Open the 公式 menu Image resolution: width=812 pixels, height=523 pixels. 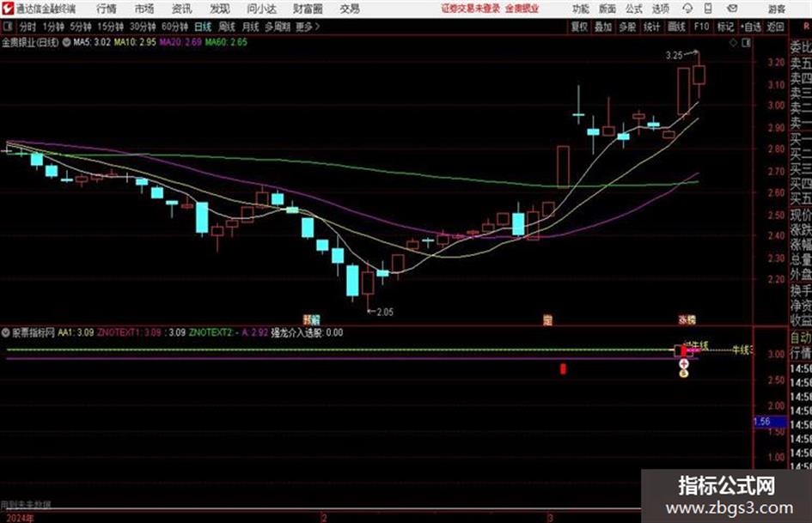coord(634,9)
